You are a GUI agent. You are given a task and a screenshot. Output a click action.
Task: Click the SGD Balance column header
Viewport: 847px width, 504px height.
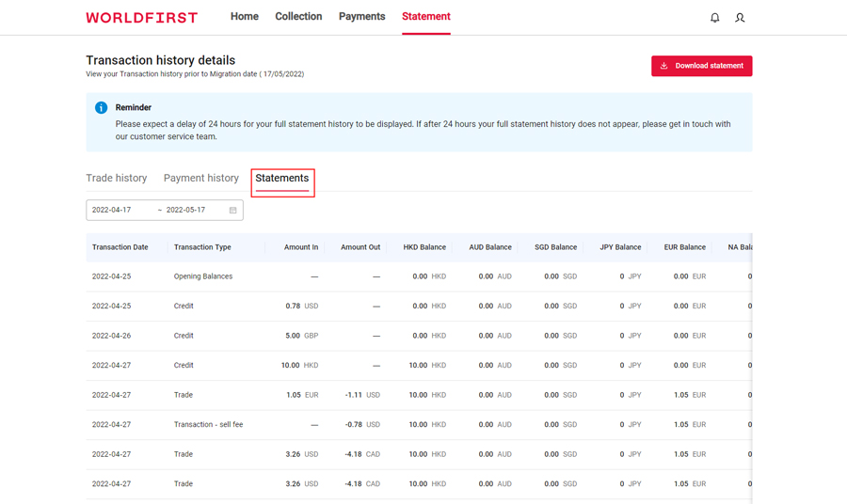click(556, 247)
